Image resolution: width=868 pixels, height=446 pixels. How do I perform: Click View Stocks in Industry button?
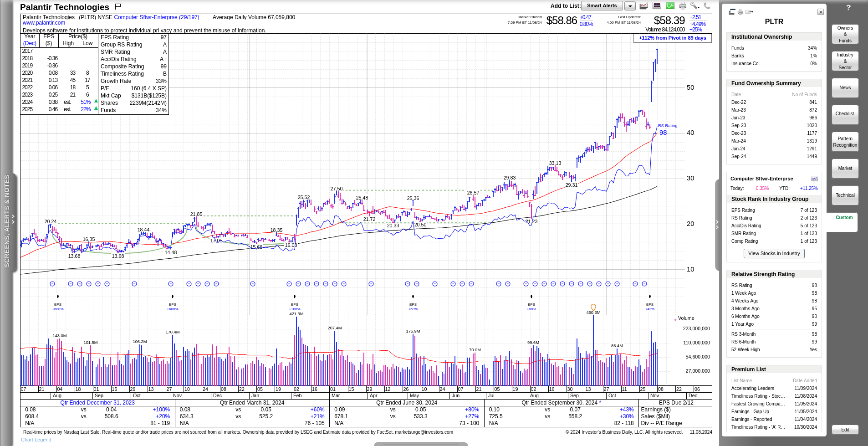[x=774, y=253]
